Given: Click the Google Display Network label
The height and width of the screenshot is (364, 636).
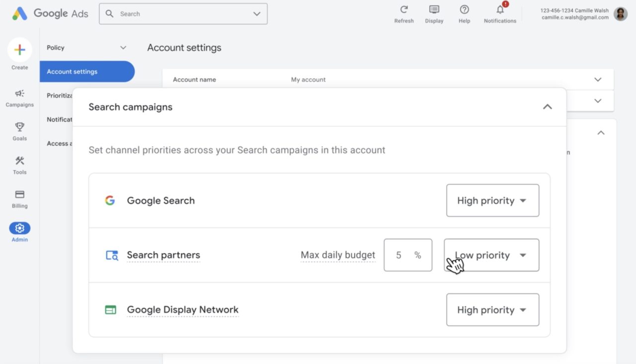Looking at the screenshot, I should 183,310.
